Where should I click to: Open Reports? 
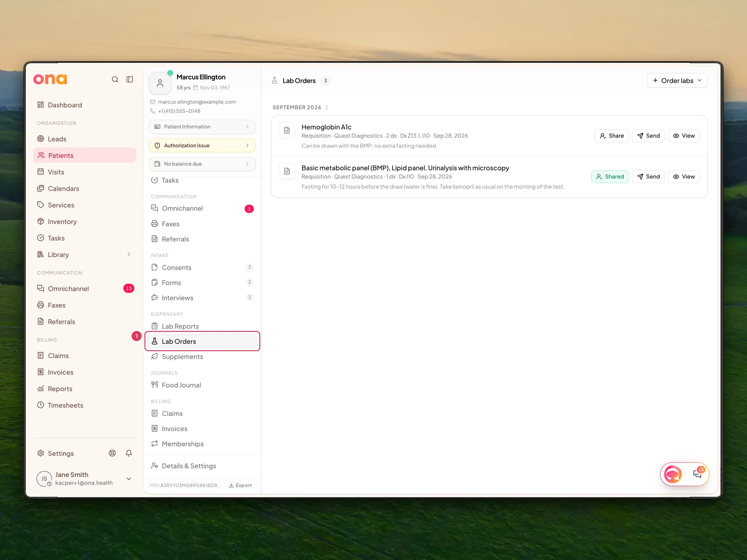pos(85,389)
